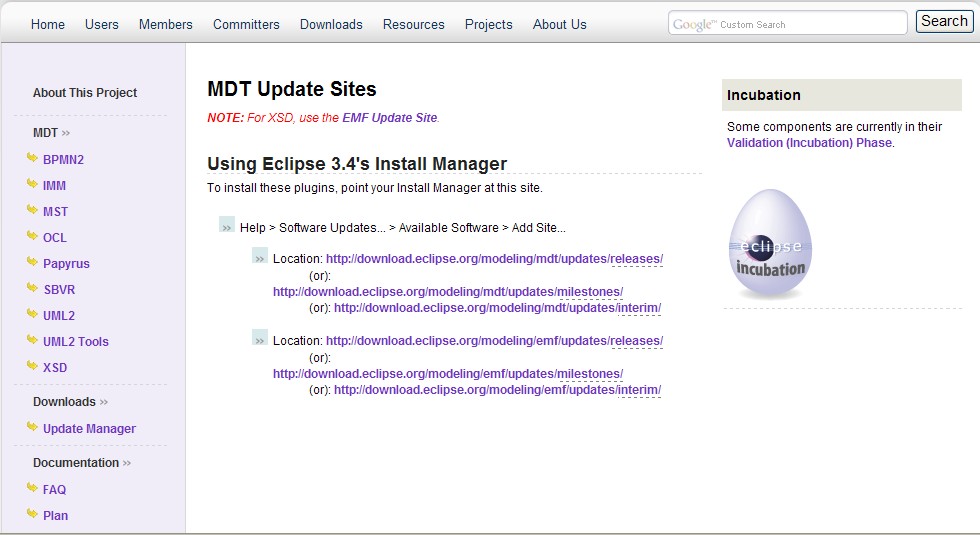Screen dimensions: 980x535
Task: Click the Eclipse incubation egg logo
Action: click(x=770, y=243)
